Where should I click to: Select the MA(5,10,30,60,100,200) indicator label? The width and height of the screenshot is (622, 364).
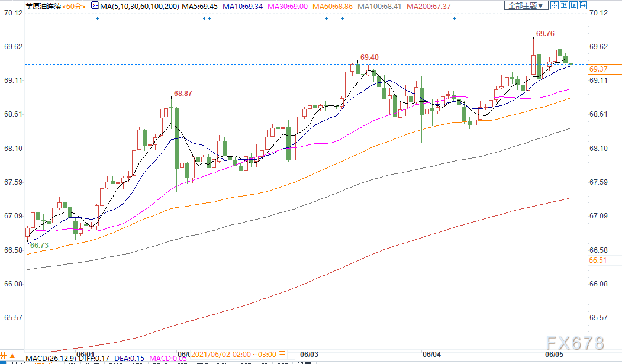(140, 7)
